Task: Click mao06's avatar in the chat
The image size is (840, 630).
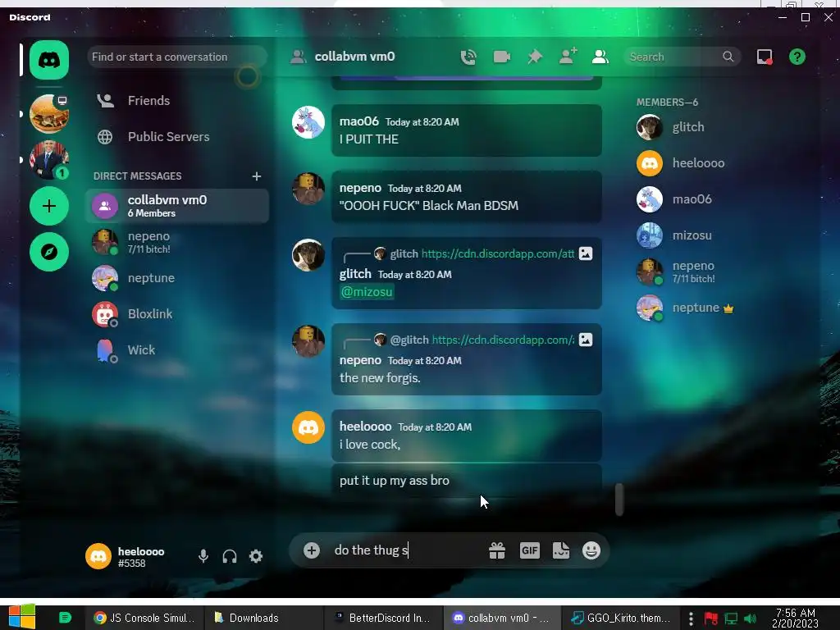Action: pos(308,122)
